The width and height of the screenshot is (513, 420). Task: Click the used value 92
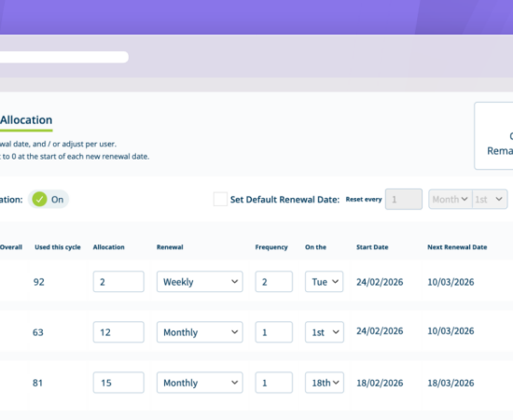[x=38, y=282]
